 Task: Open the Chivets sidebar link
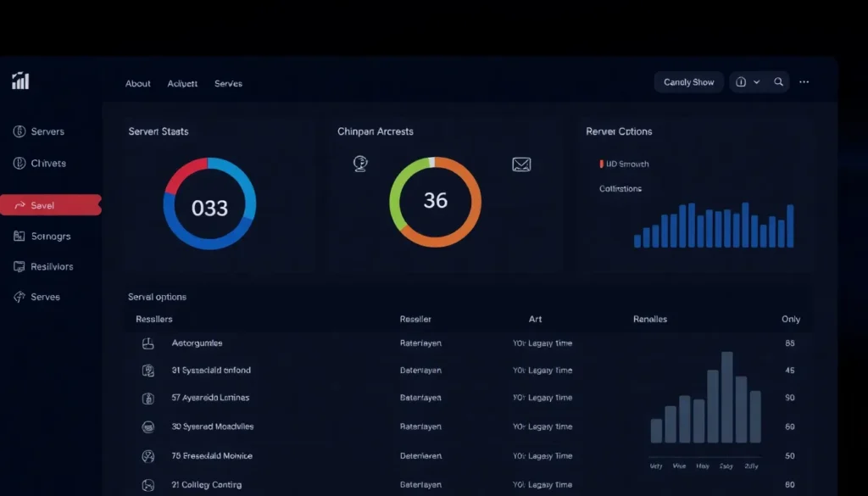(x=47, y=164)
